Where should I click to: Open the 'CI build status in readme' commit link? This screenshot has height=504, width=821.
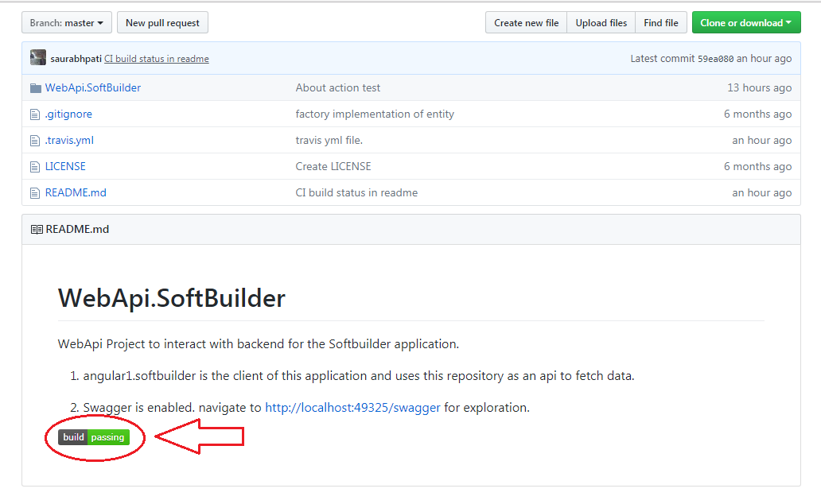(x=156, y=59)
